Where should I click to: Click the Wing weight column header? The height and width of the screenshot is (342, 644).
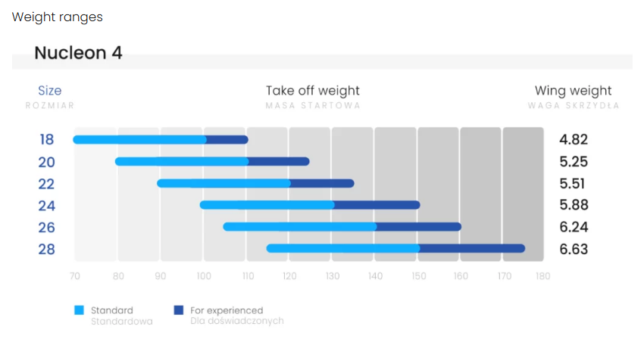click(x=573, y=91)
